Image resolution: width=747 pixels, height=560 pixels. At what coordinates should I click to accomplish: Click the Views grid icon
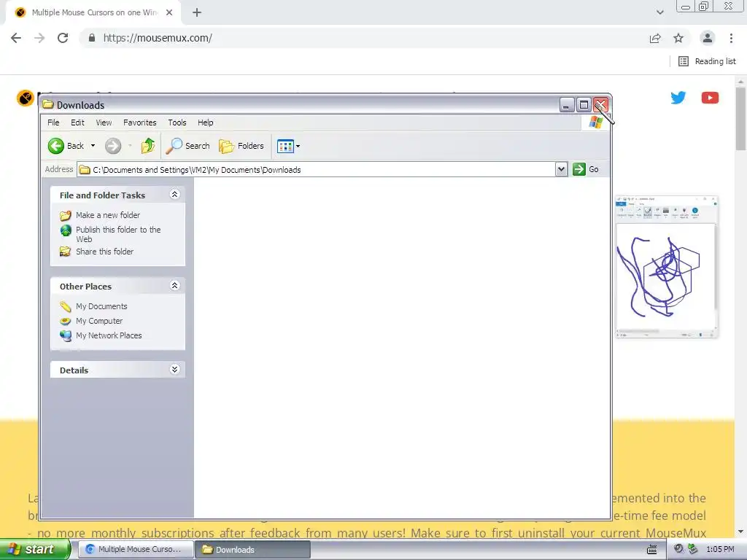click(285, 146)
